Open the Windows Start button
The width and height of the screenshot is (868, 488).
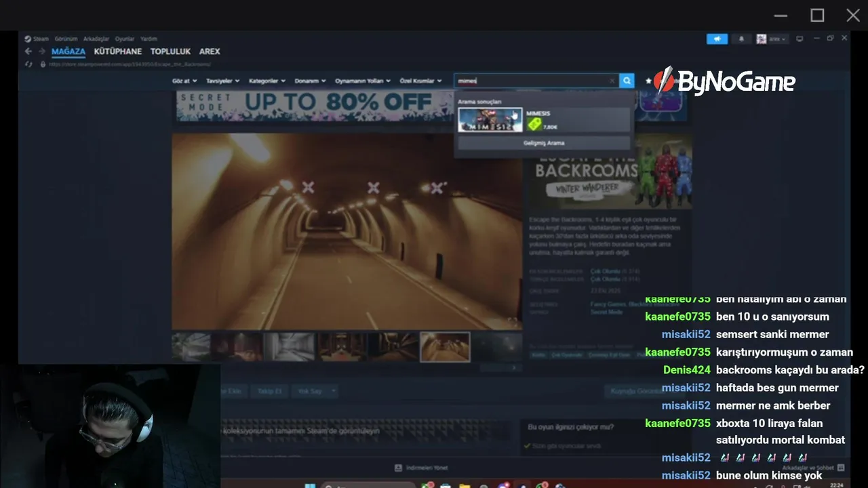tap(310, 485)
